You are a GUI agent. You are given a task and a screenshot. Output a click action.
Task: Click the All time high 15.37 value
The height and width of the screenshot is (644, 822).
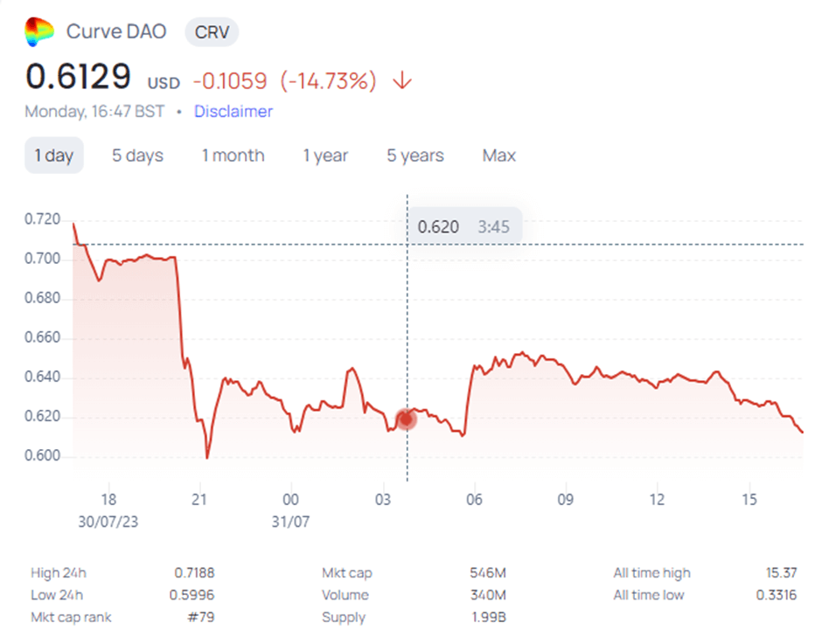tap(781, 572)
